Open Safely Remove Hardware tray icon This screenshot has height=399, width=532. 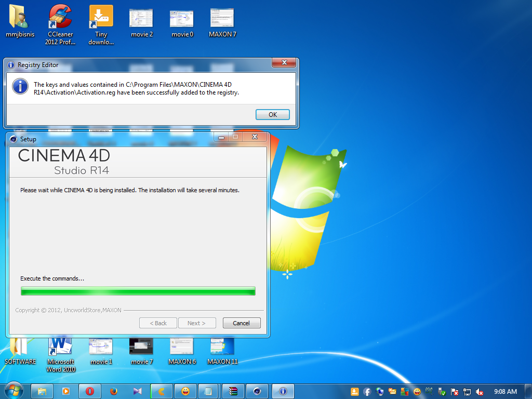442,392
